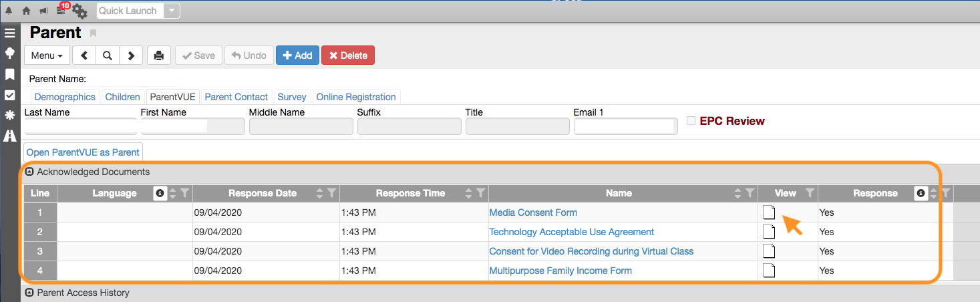Switch to the Demographics tab
The width and height of the screenshot is (980, 302).
[65, 97]
